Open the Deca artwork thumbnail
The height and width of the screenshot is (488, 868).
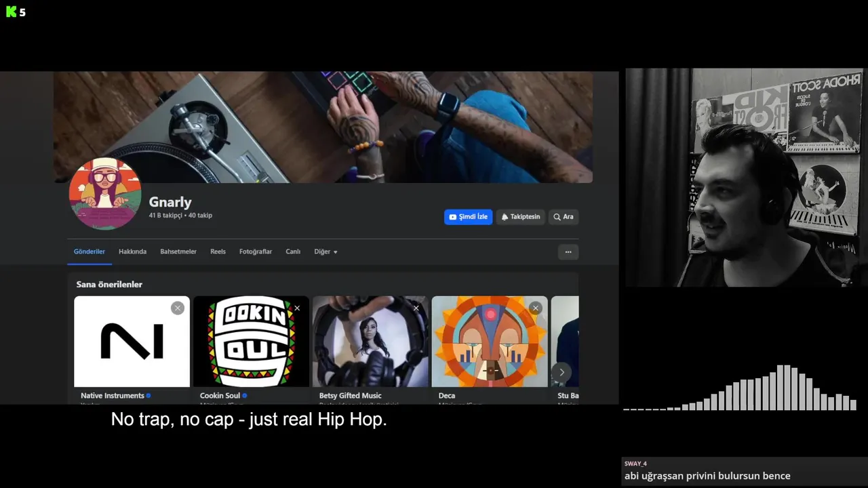point(490,342)
